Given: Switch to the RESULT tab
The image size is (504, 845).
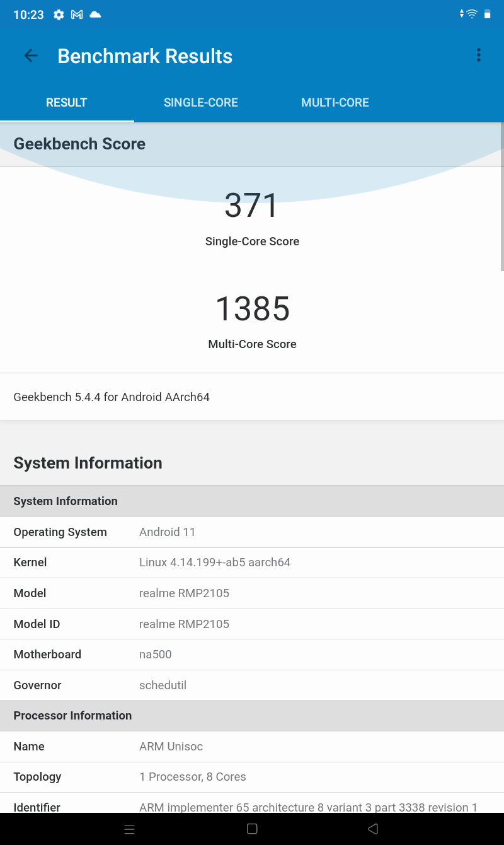Looking at the screenshot, I should pos(67,103).
